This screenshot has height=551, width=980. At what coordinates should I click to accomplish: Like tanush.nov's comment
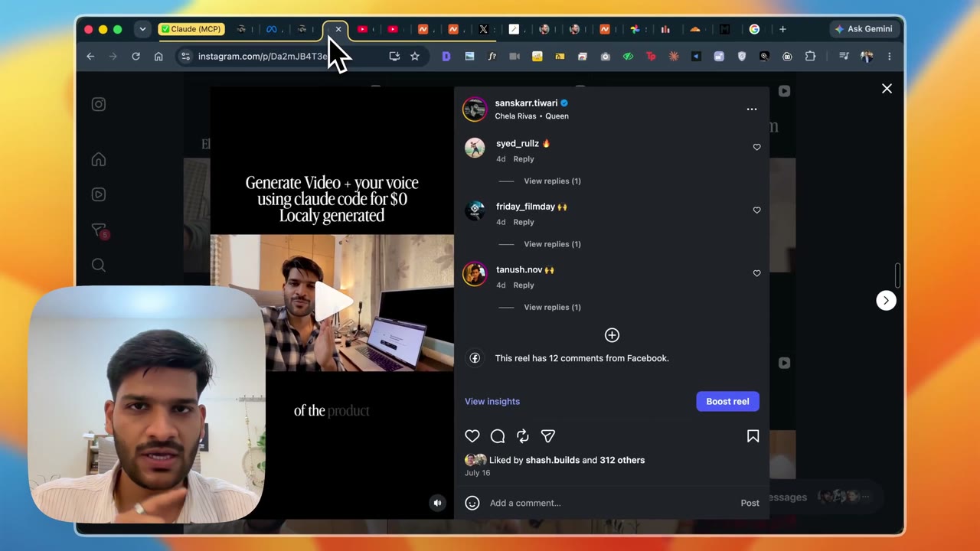pos(757,273)
